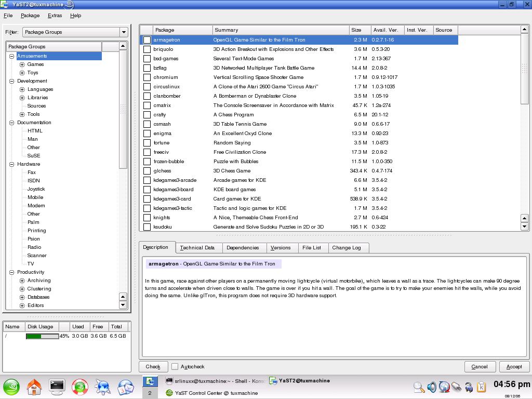Open the Help menu
This screenshot has width=532, height=399.
coord(76,16)
